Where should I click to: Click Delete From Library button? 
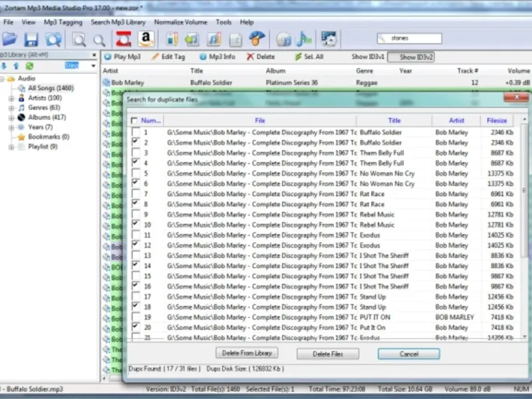point(247,353)
